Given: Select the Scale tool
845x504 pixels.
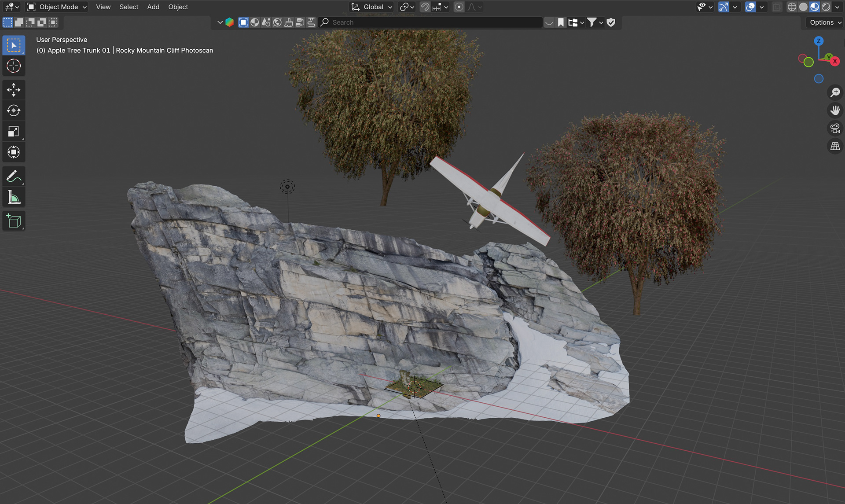Looking at the screenshot, I should point(14,131).
